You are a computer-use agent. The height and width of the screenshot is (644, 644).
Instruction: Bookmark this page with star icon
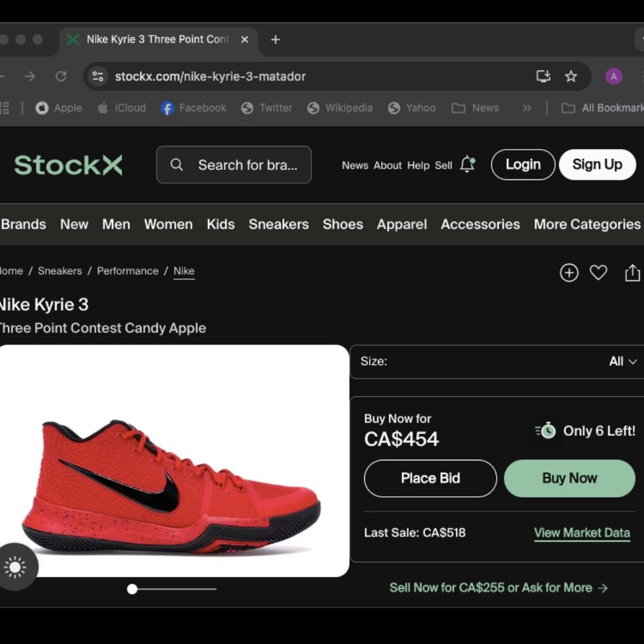pyautogui.click(x=571, y=76)
